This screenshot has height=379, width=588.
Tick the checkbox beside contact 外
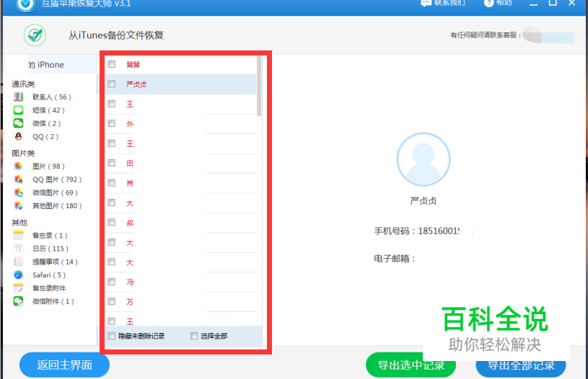[x=111, y=123]
